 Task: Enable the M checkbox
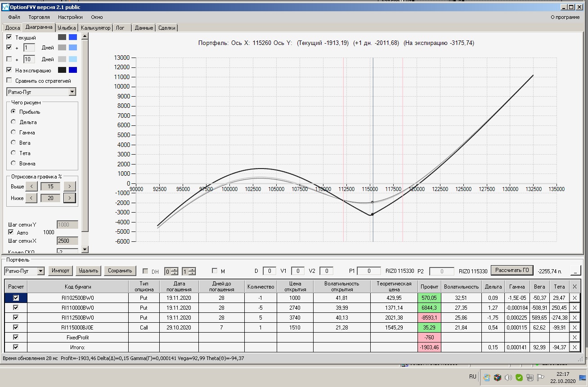pyautogui.click(x=215, y=271)
